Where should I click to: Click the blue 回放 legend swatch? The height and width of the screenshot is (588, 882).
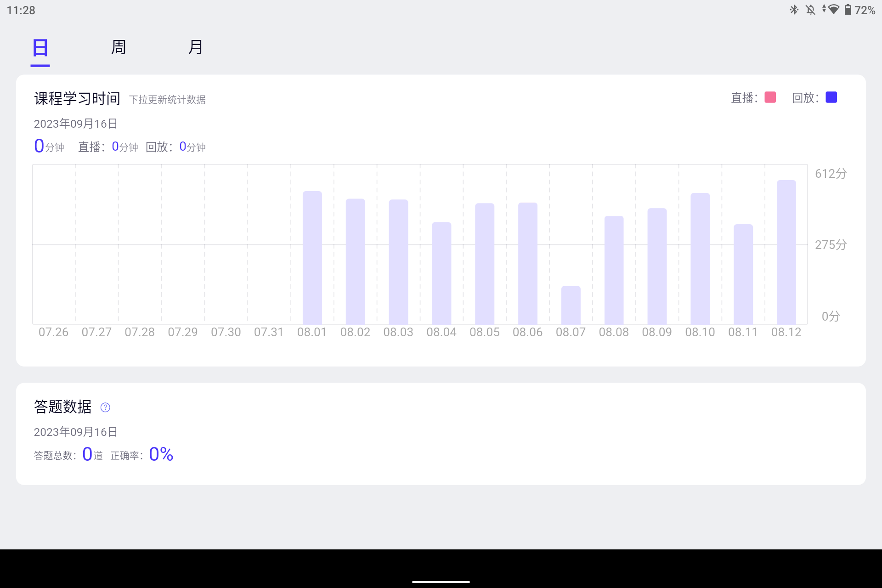[x=831, y=97]
